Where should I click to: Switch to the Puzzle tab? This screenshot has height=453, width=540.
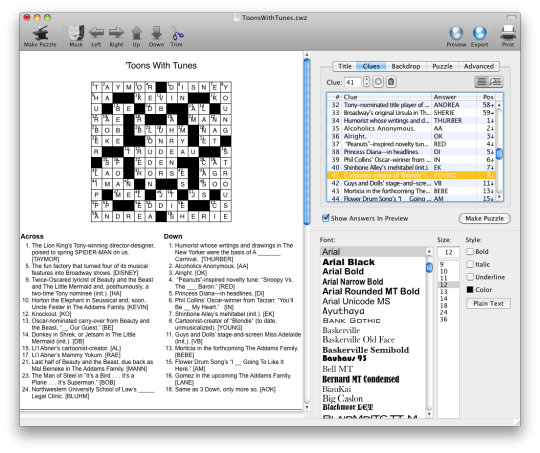point(442,66)
